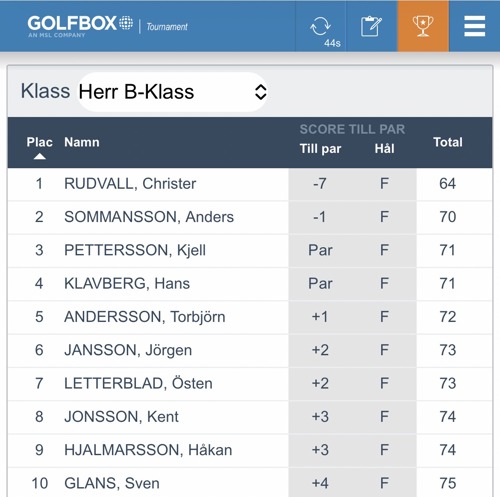The width and height of the screenshot is (500, 497).
Task: Click the GolfBox logo
Action: pos(80,25)
